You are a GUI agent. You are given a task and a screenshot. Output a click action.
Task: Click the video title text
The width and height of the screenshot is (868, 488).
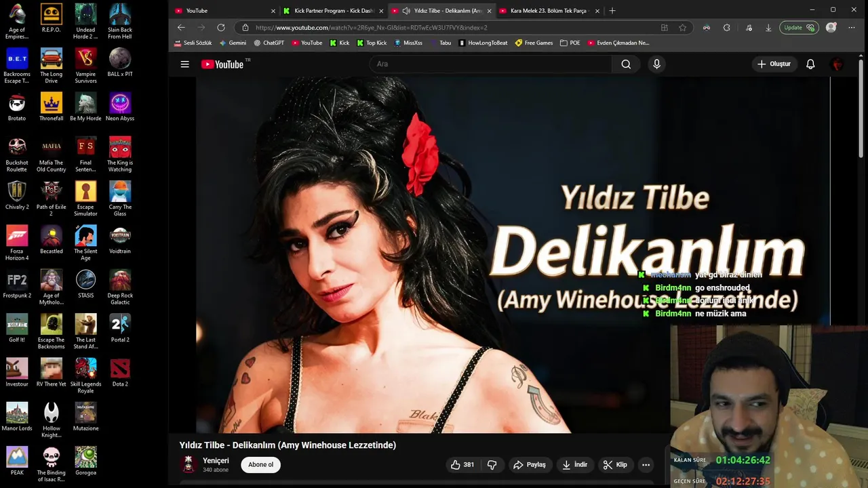288,445
